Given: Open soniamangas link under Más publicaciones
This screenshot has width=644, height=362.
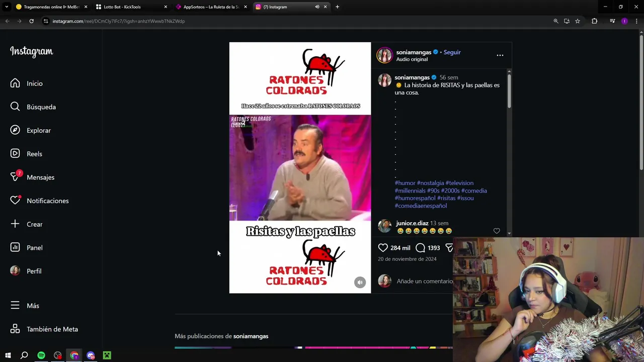Looking at the screenshot, I should point(251,336).
